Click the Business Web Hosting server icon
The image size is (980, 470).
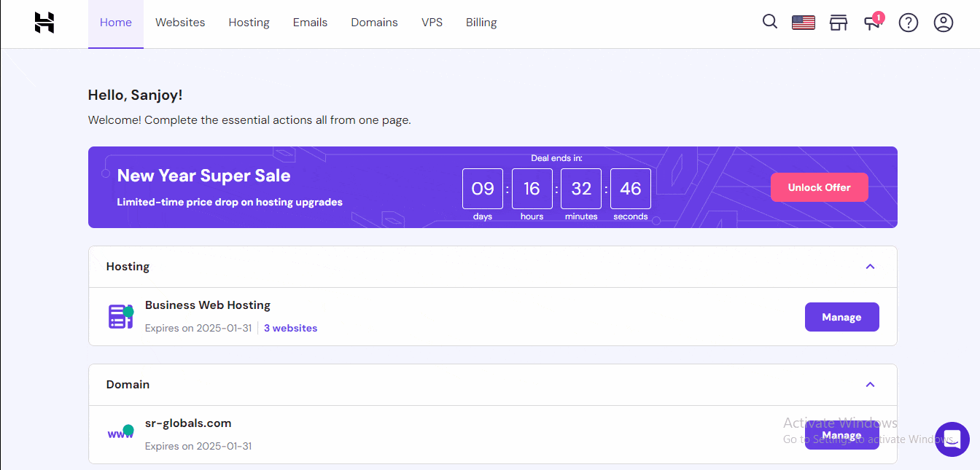click(x=120, y=316)
